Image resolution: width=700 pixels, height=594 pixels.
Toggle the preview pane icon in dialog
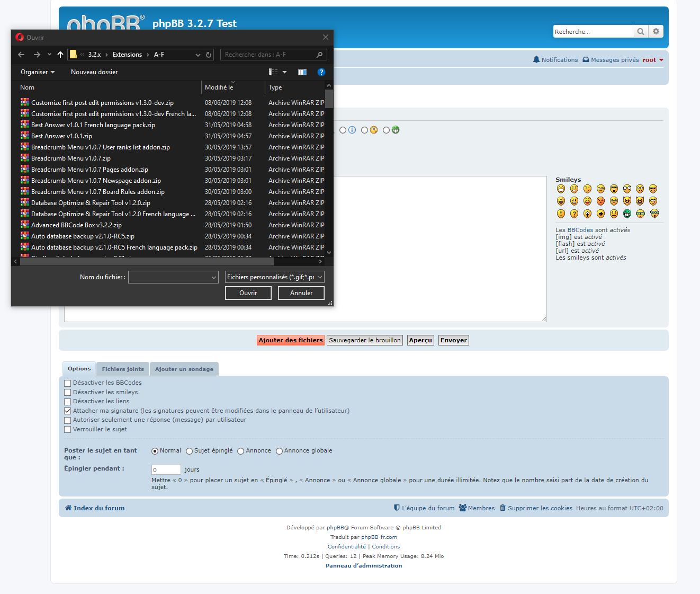302,72
